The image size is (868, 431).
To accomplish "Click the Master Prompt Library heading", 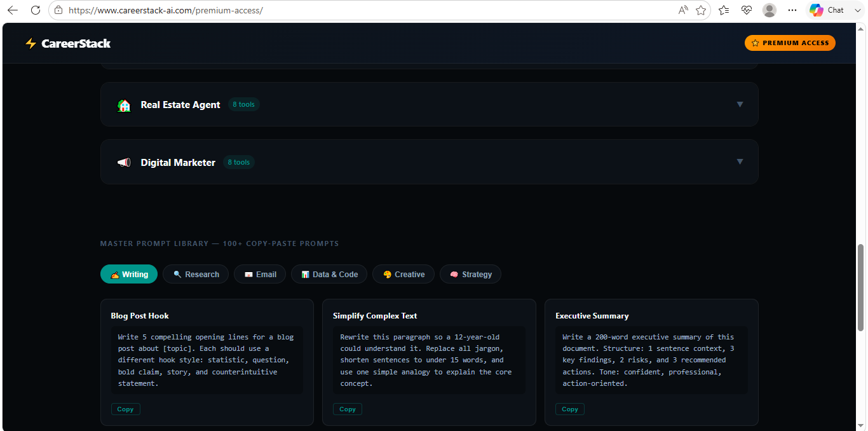I will [219, 243].
